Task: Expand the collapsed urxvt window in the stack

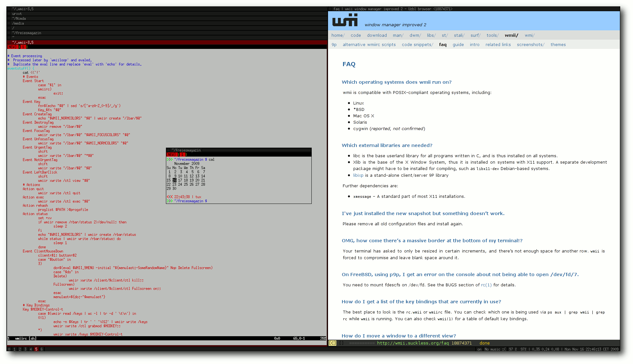Action: click(167, 14)
